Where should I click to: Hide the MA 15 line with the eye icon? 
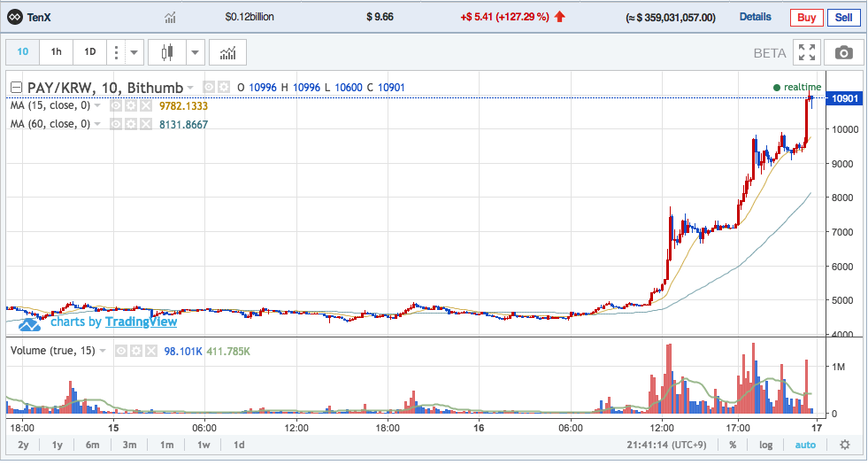[116, 106]
